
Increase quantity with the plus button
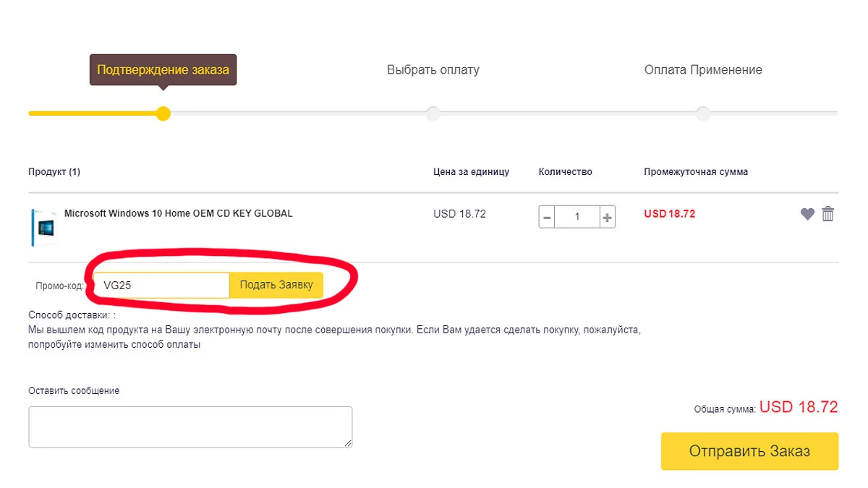point(608,217)
